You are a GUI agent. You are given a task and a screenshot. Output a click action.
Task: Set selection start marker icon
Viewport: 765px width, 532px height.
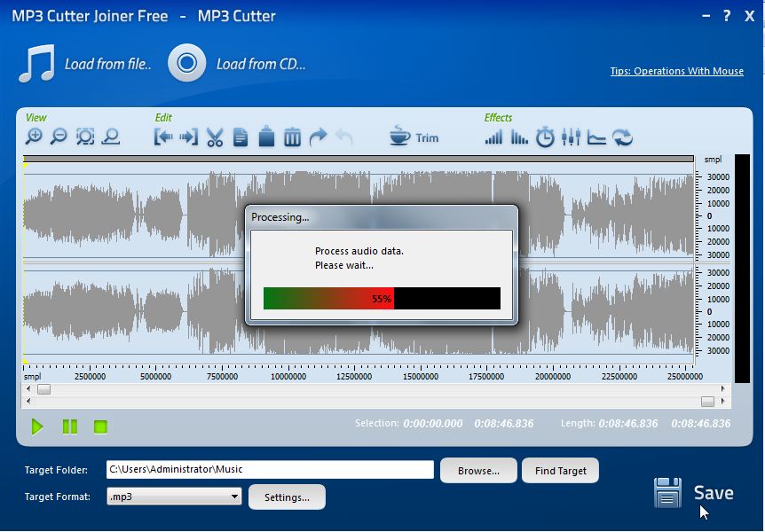click(x=163, y=137)
